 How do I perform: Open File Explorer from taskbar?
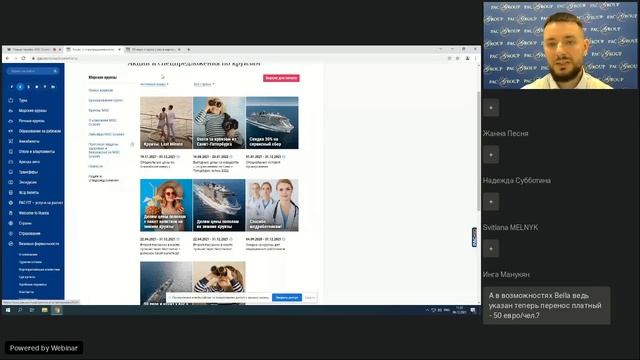point(44,310)
